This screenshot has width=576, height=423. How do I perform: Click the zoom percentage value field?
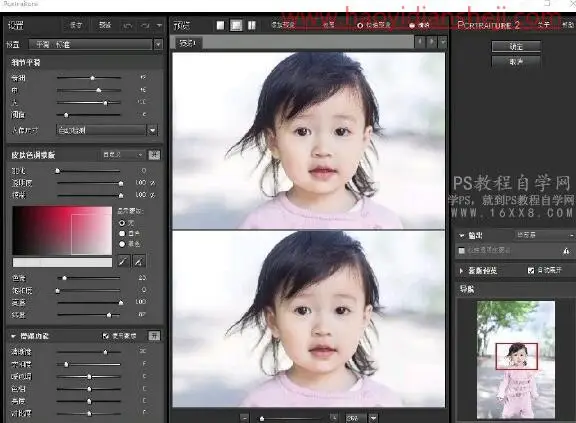[x=355, y=418]
